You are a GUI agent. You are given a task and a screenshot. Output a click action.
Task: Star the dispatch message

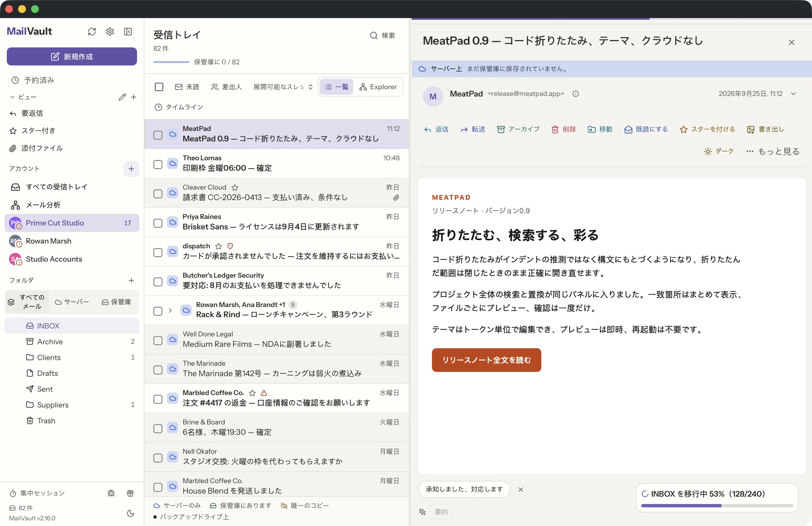click(x=218, y=246)
